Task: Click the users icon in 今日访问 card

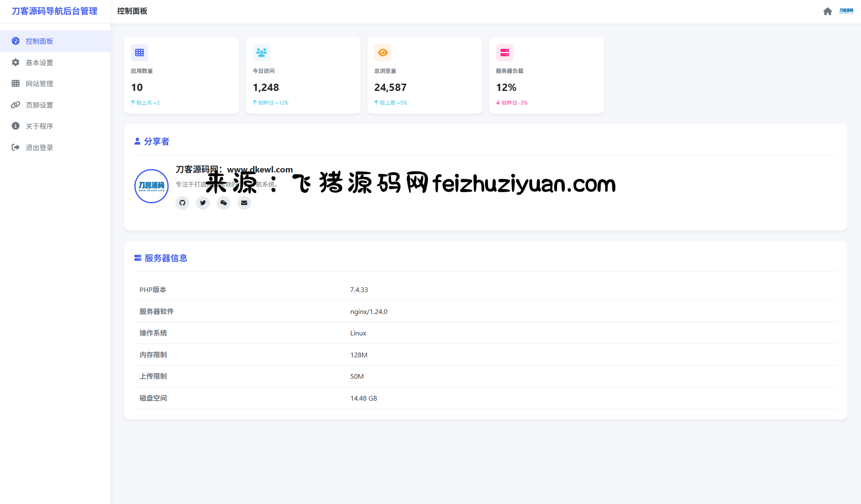Action: [261, 53]
